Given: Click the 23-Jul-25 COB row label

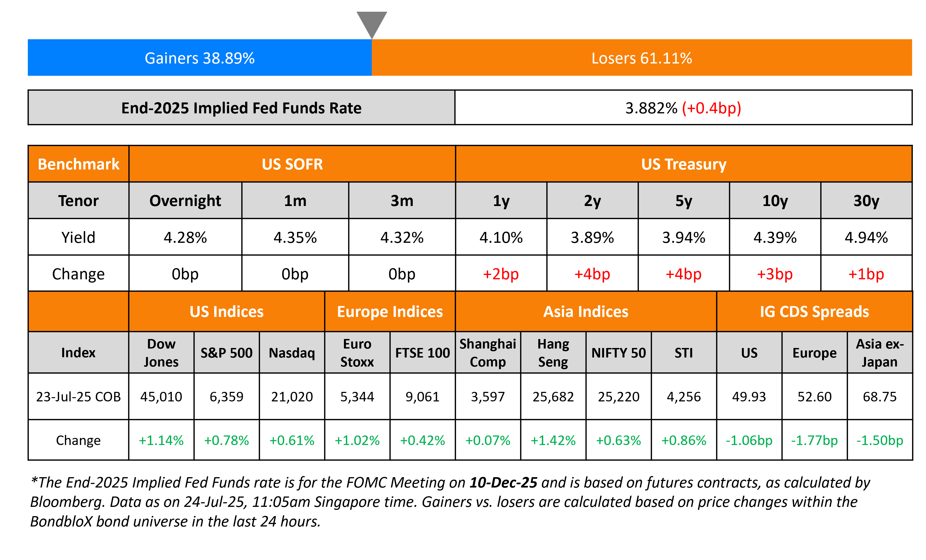Looking at the screenshot, I should pos(79,396).
